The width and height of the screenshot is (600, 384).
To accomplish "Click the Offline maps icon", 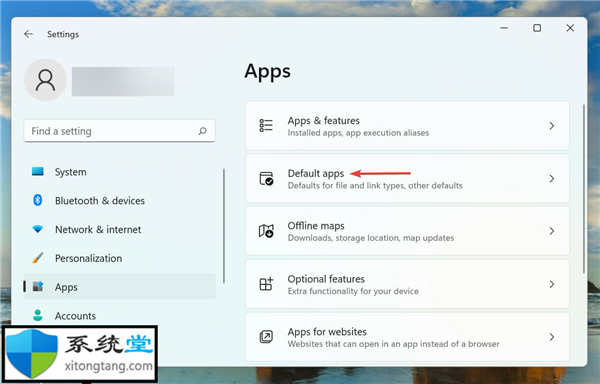I will (266, 231).
